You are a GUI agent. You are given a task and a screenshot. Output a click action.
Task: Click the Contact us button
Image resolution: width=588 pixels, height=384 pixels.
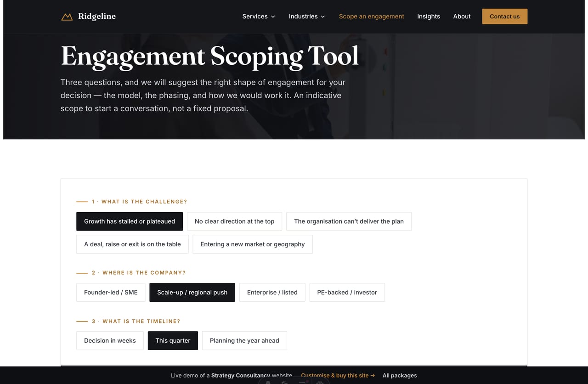[505, 17]
